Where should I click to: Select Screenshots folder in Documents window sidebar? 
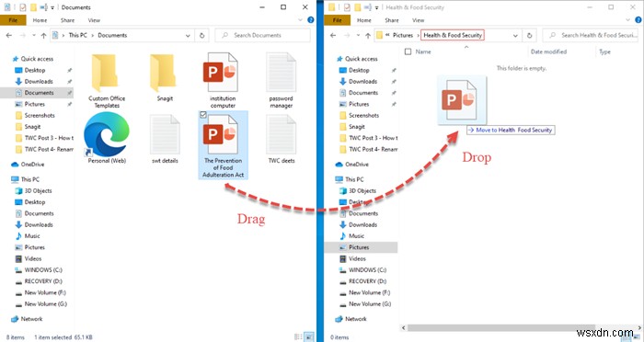[x=40, y=115]
